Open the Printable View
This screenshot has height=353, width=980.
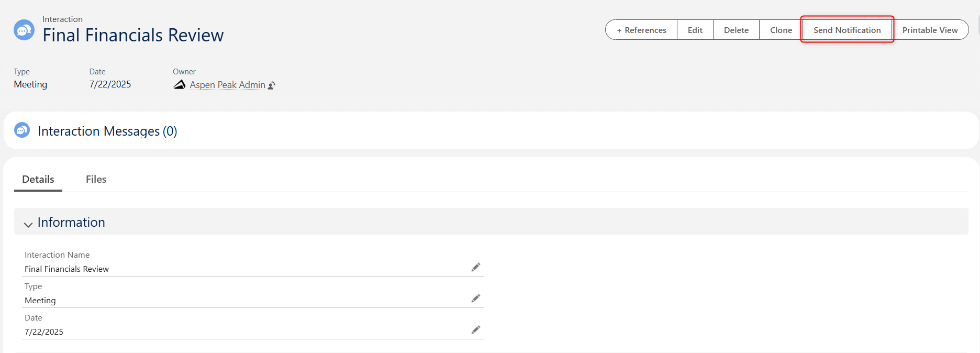pyautogui.click(x=930, y=30)
